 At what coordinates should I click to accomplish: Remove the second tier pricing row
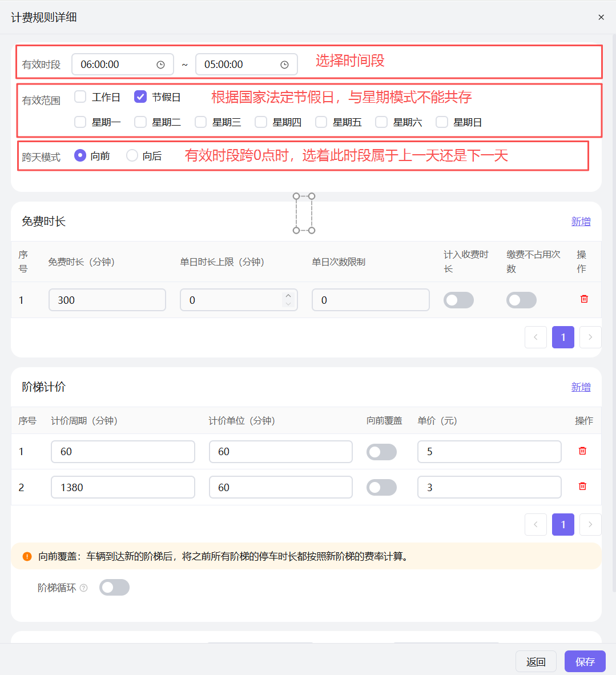pos(582,486)
